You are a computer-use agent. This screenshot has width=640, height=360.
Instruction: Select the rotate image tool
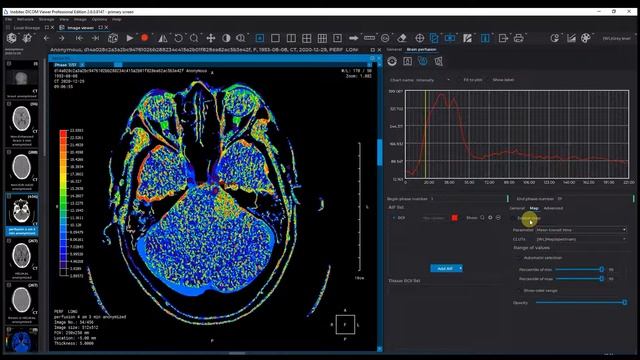tap(178, 38)
